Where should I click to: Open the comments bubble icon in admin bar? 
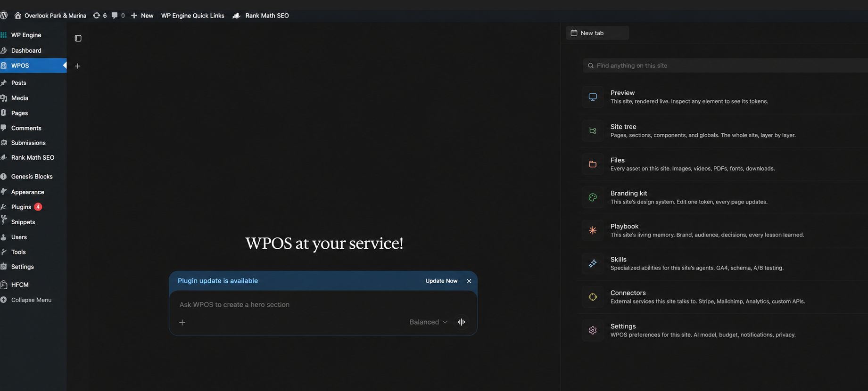click(115, 16)
